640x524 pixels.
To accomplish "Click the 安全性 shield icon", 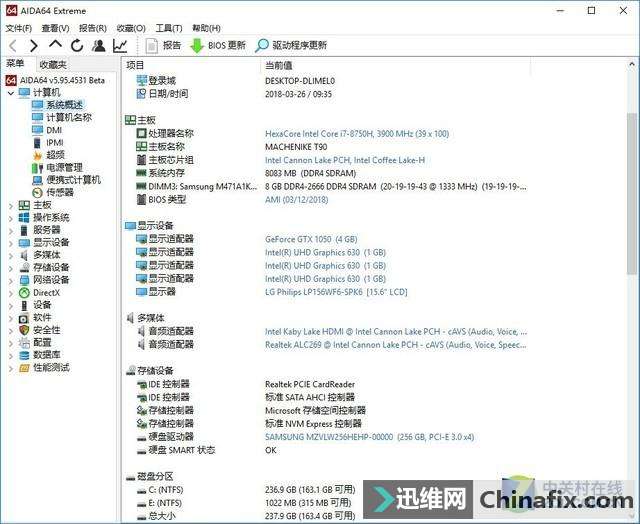I will 24,330.
